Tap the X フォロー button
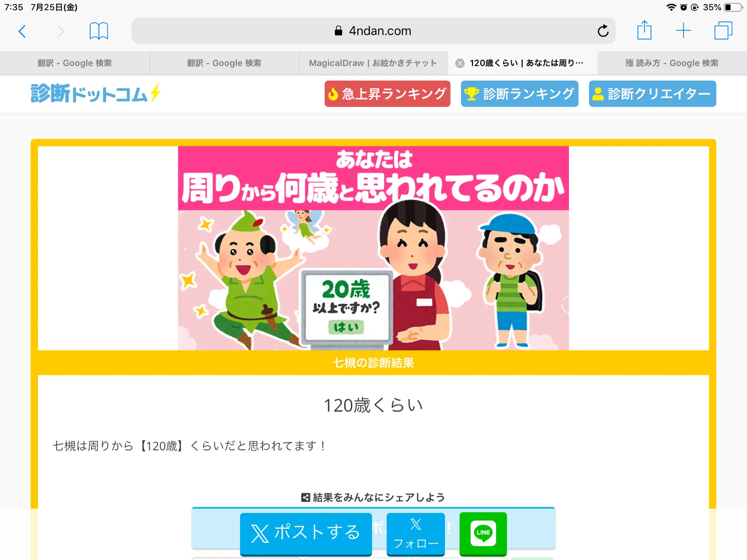The height and width of the screenshot is (560, 747). 416,533
